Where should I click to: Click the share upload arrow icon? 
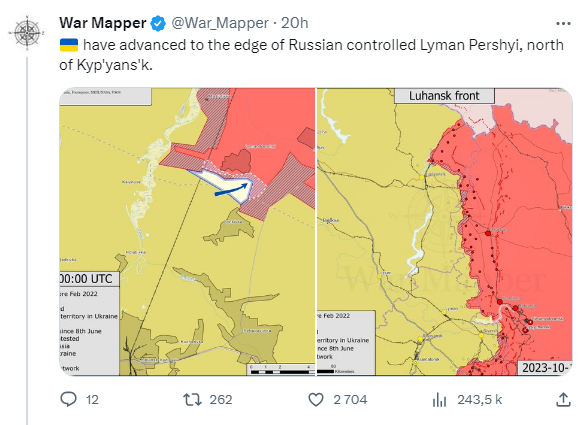point(563,400)
